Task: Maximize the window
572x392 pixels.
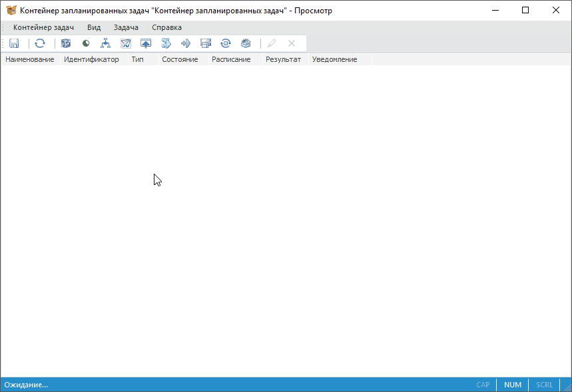Action: tap(525, 10)
